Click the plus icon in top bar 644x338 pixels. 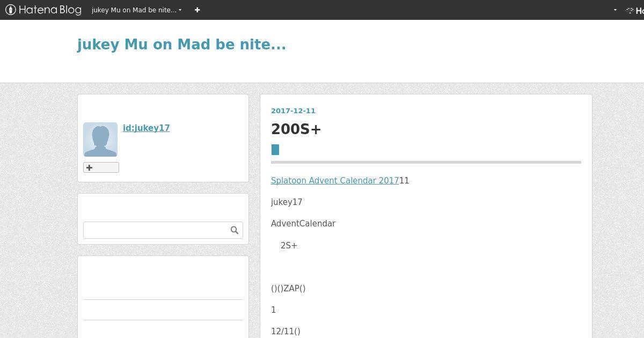tap(197, 10)
